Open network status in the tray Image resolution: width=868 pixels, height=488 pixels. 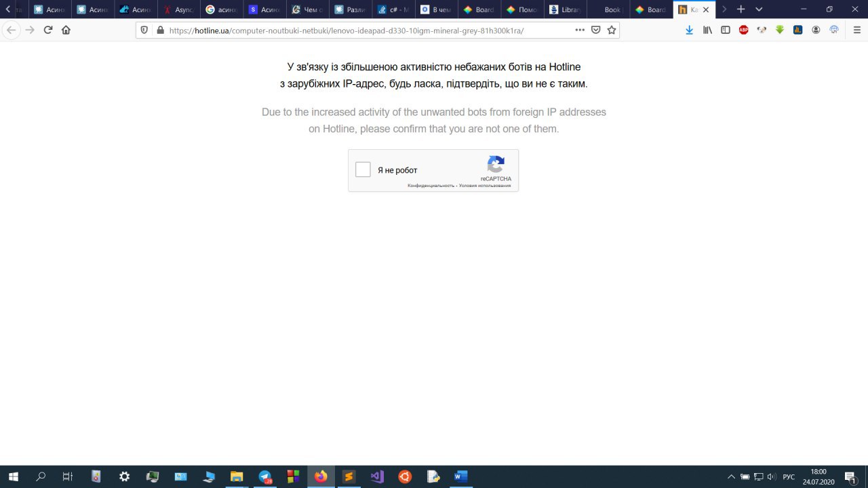[x=758, y=476]
